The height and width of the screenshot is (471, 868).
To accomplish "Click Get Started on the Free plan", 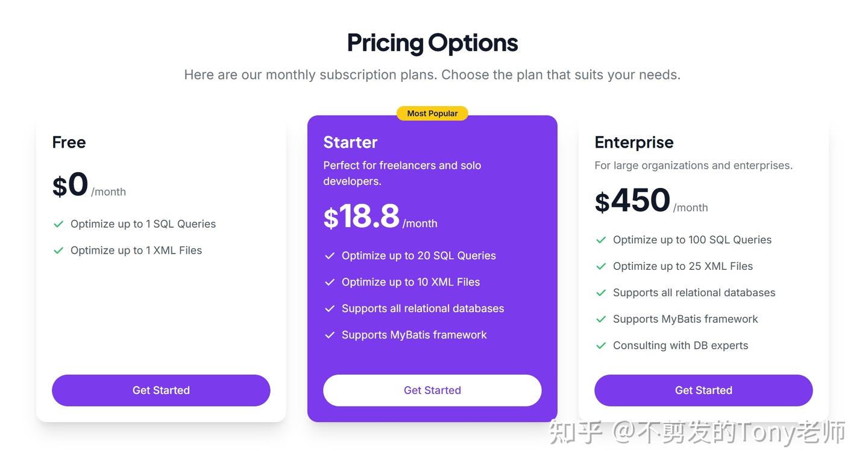I will click(161, 390).
